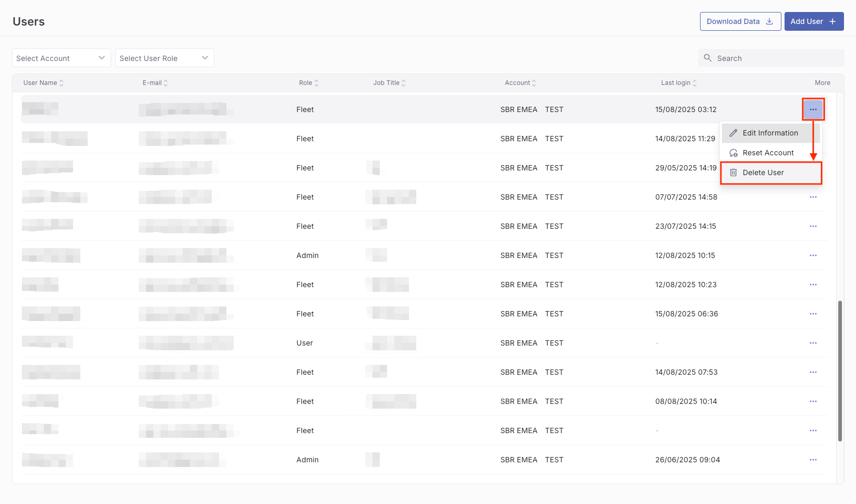Select the User role cell
The image size is (856, 504).
click(305, 343)
